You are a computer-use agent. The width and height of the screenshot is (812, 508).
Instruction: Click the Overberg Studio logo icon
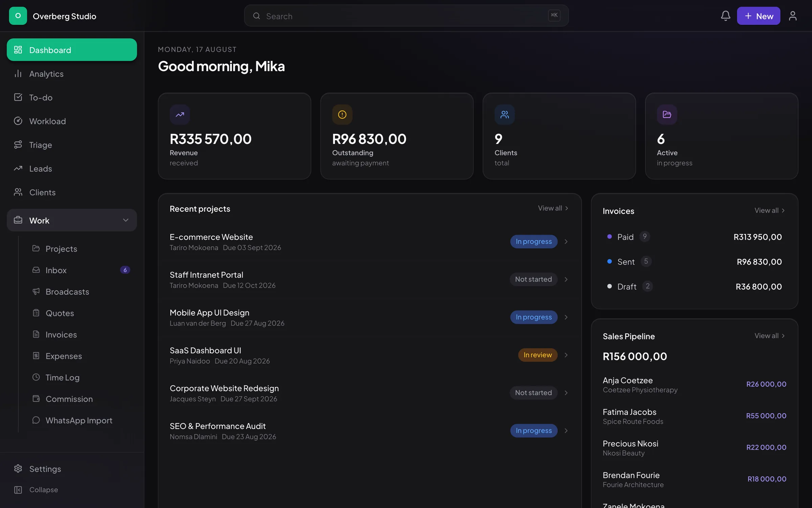(x=18, y=16)
